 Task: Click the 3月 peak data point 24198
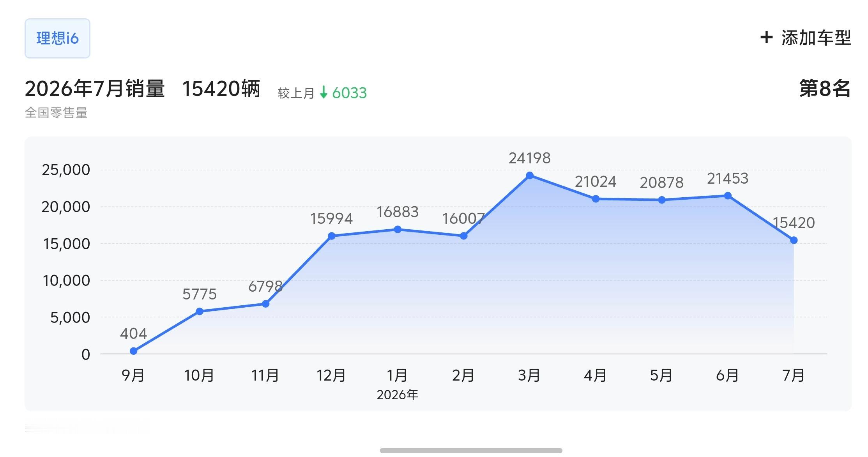(x=530, y=175)
